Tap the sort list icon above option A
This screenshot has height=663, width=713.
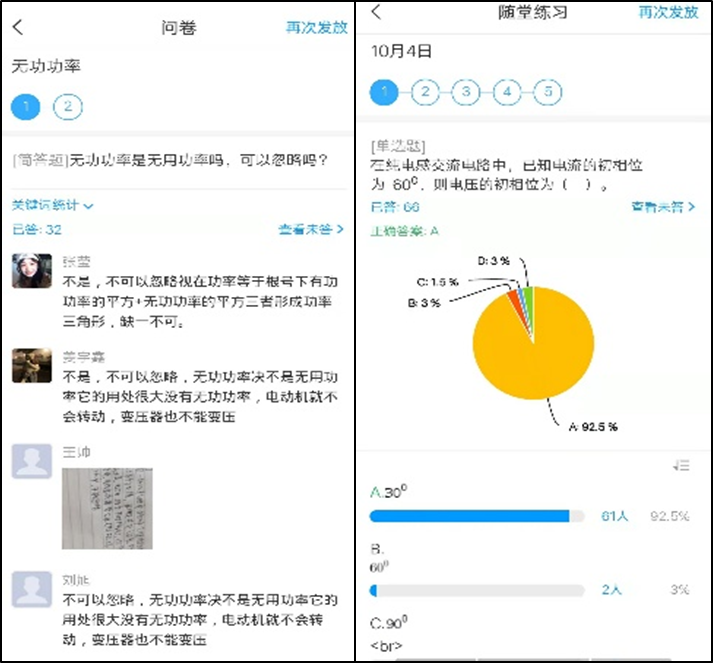tap(681, 465)
